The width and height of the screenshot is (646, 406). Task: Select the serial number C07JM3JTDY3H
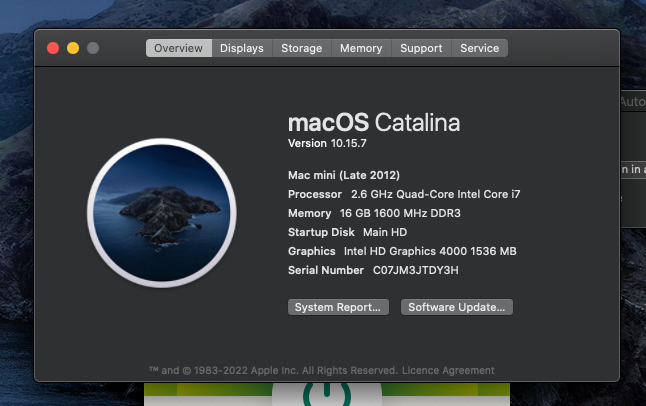[x=416, y=270]
